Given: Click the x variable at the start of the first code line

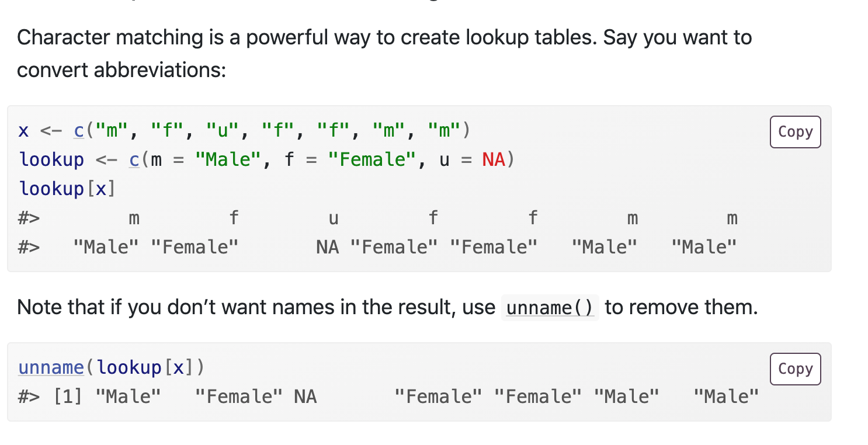Looking at the screenshot, I should (23, 130).
